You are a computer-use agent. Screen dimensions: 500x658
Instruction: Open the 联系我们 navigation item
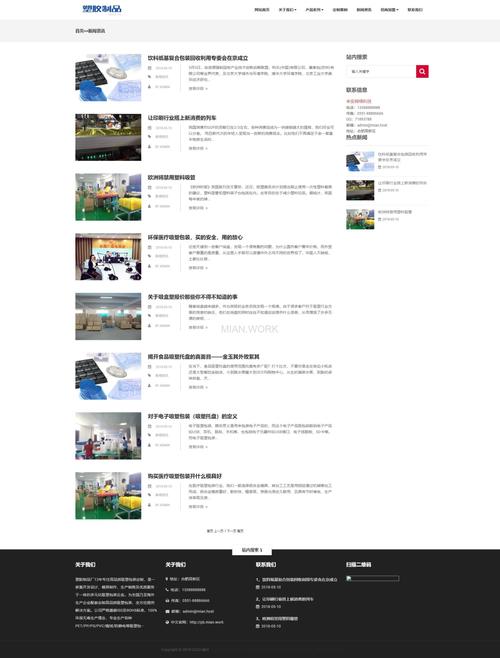tap(415, 10)
